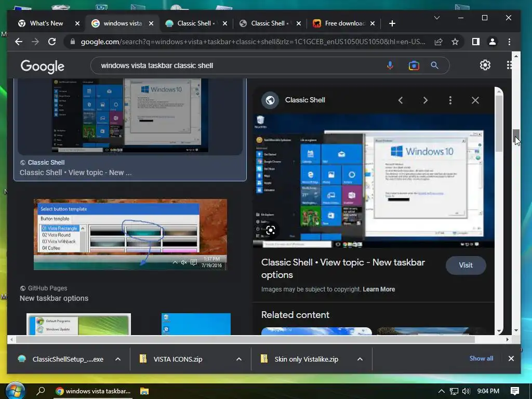
Task: Open the Windows Start orb
Action: click(x=15, y=391)
